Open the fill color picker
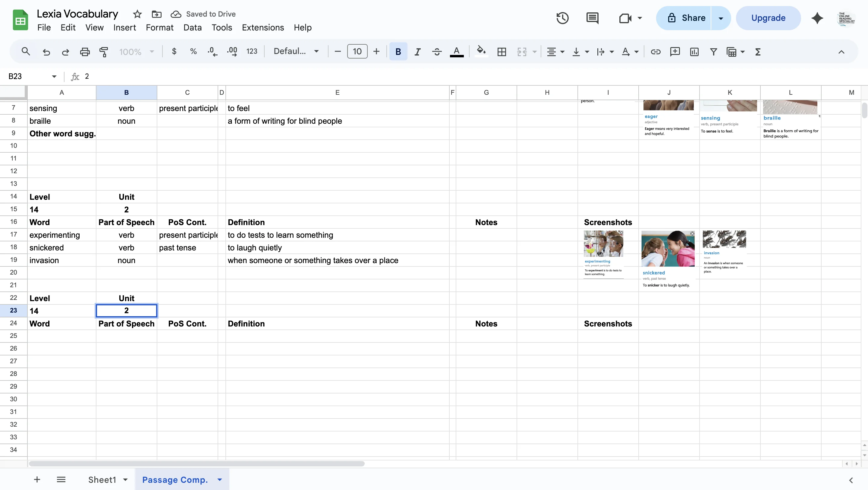Screen dimensions: 868x490 [x=481, y=51]
